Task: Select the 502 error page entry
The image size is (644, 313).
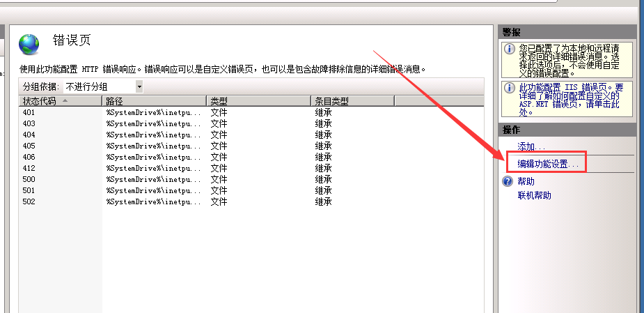Action: pos(29,201)
